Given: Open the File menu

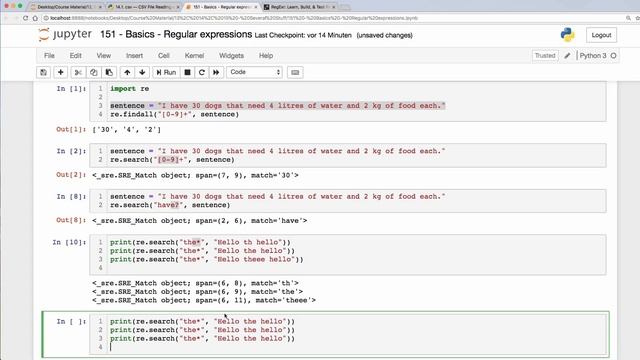Looking at the screenshot, I should tap(49, 56).
